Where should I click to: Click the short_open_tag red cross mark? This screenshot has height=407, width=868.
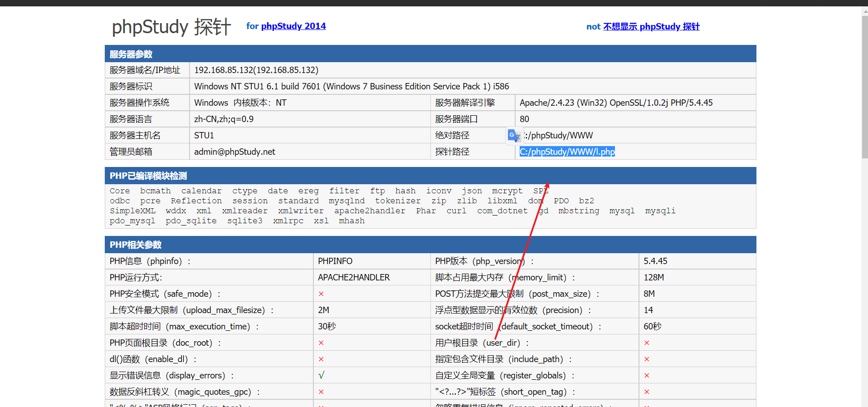pos(647,392)
